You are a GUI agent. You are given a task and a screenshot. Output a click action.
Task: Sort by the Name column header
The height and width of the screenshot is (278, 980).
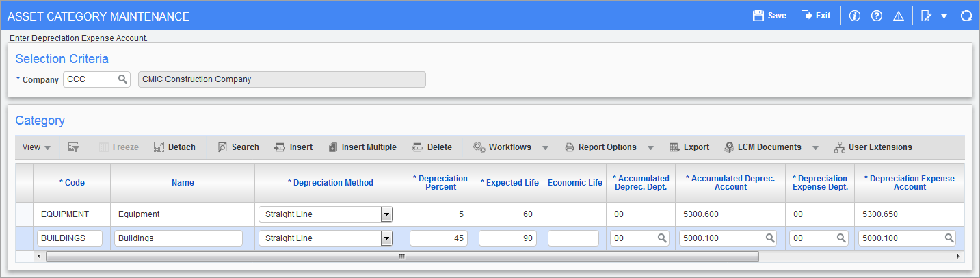pos(183,183)
